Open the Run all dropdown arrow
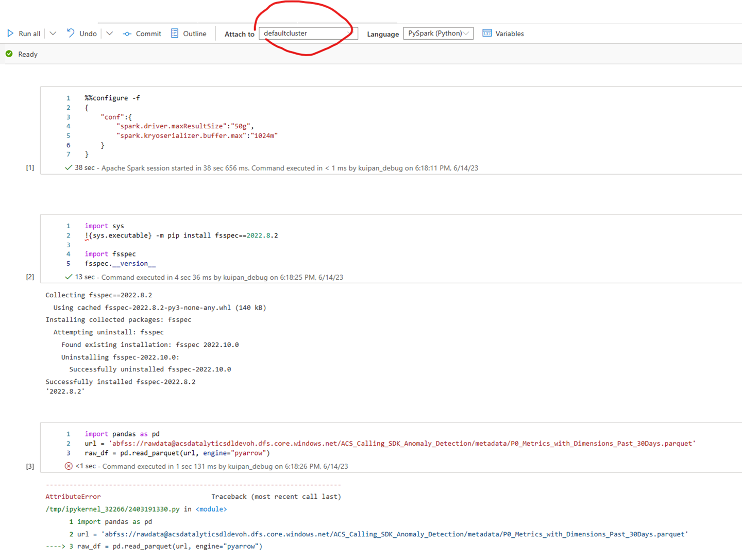The image size is (742, 560). click(x=53, y=33)
